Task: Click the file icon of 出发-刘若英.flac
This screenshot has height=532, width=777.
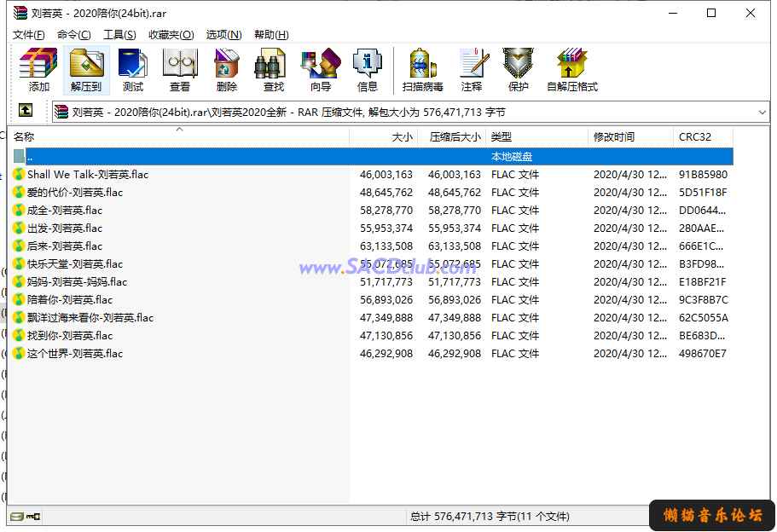Action: click(x=18, y=228)
